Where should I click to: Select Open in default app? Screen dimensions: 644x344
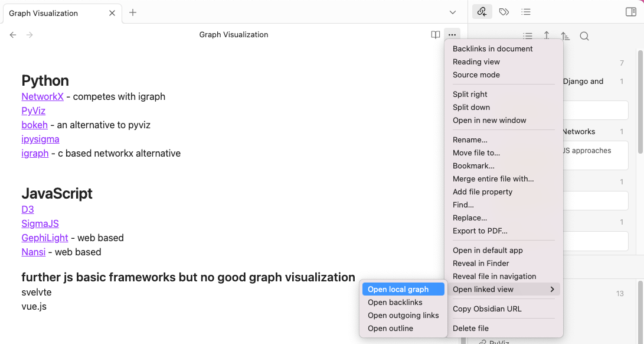point(504,251)
